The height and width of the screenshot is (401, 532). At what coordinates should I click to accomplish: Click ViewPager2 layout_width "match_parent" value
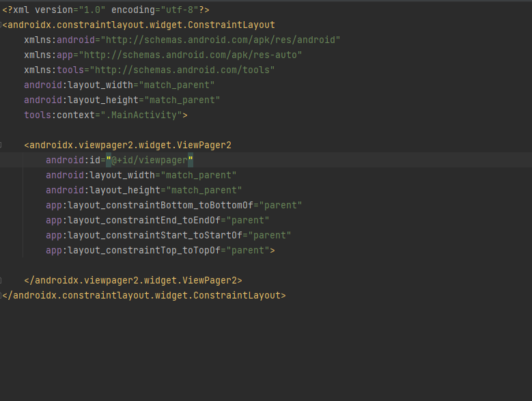click(199, 176)
